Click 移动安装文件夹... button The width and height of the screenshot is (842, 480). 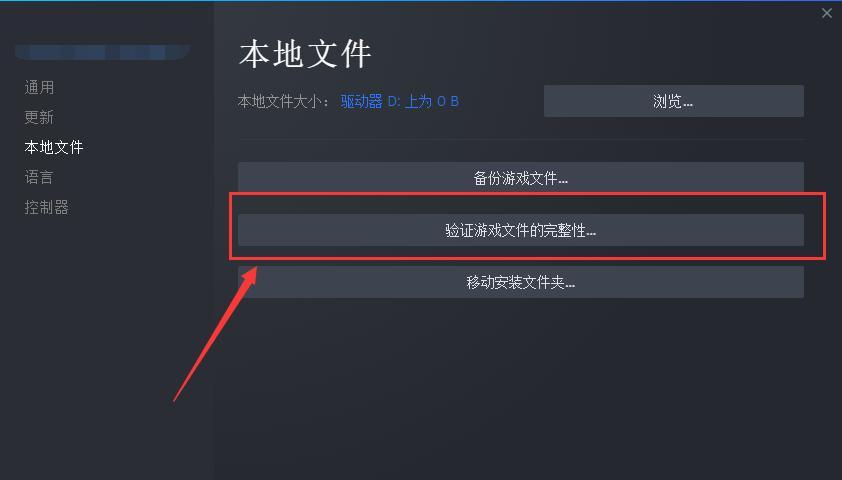(x=521, y=282)
